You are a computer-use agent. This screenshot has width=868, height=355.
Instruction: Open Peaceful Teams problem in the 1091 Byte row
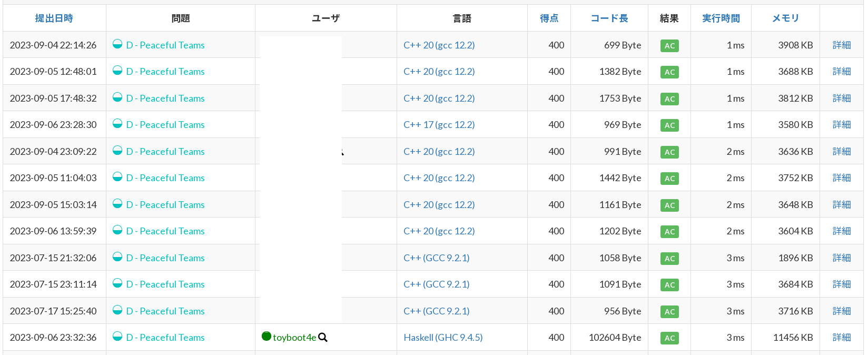(x=165, y=284)
